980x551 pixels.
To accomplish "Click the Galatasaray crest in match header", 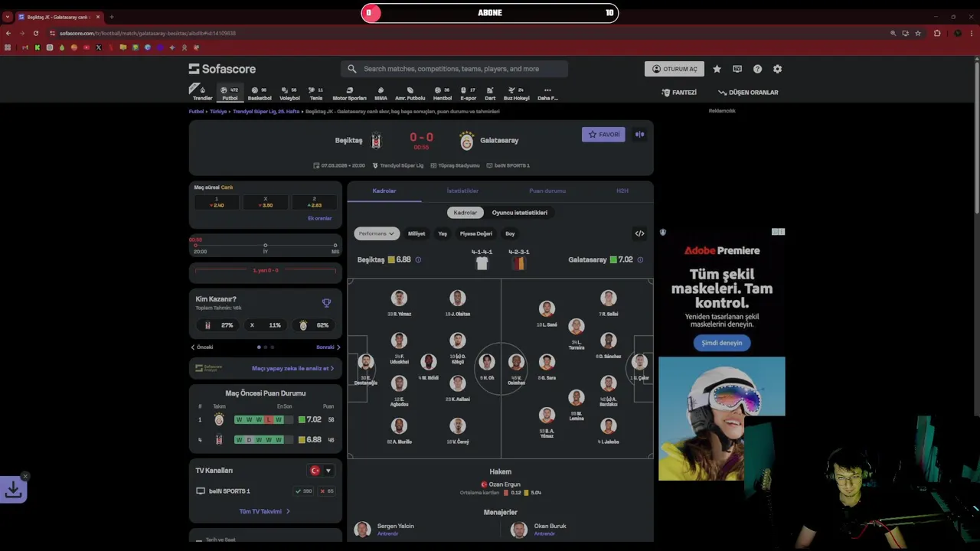I will 466,141.
